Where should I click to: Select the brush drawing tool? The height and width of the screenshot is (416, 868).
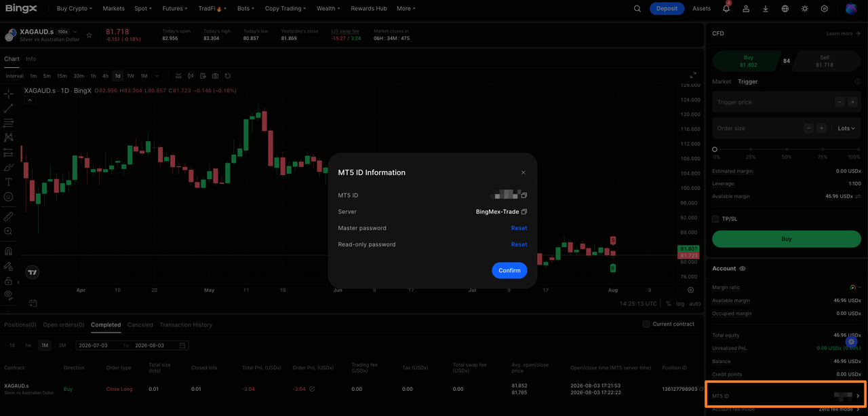(8, 167)
